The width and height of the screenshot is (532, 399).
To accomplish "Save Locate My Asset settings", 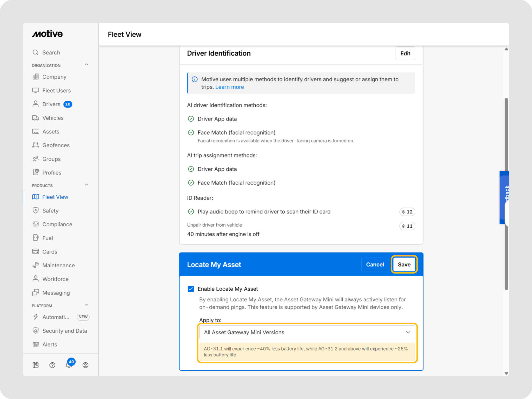I will click(404, 264).
